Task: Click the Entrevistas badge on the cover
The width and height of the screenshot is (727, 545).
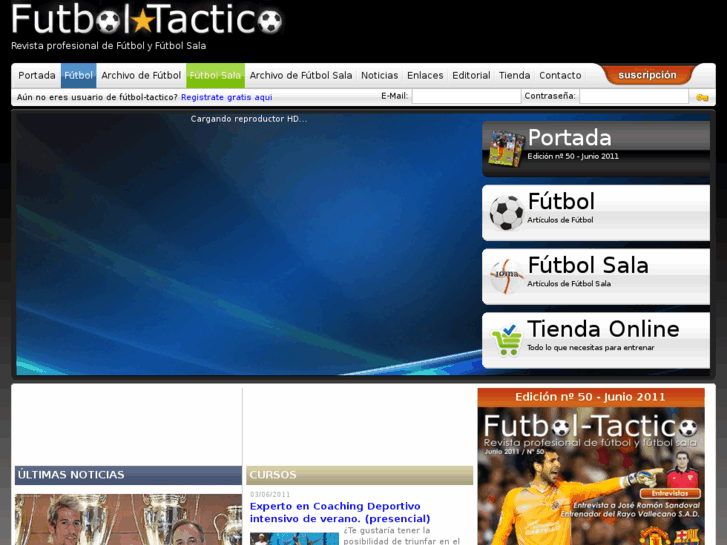Action: pyautogui.click(x=670, y=494)
